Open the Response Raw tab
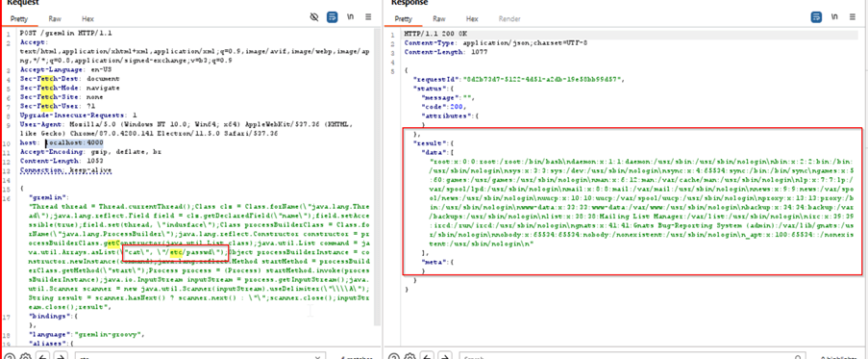Screen dimensions: 868x359 pos(439,19)
